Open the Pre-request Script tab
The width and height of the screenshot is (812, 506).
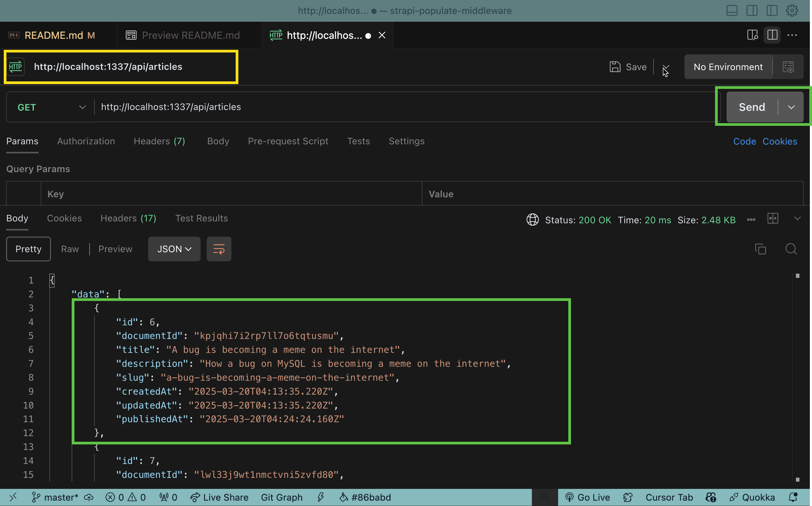click(x=288, y=141)
